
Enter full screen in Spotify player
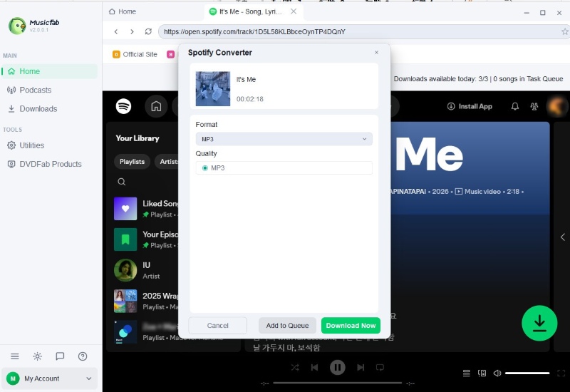[561, 373]
